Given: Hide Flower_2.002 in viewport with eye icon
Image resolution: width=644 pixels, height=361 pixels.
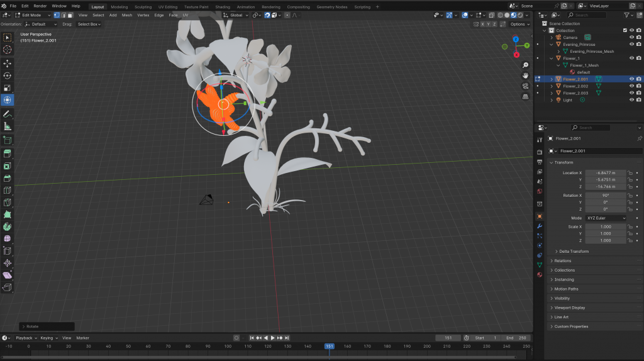Looking at the screenshot, I should click(631, 86).
